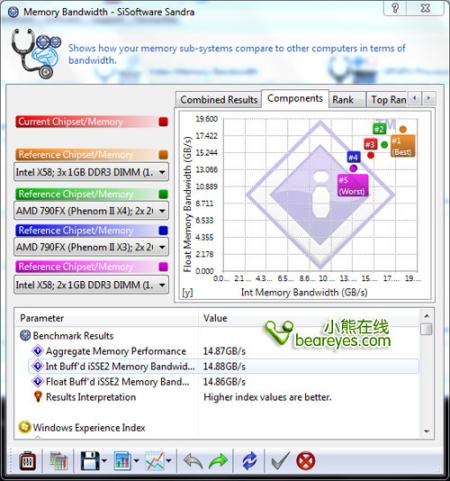The height and width of the screenshot is (481, 450).
Task: Open the Intel X58 2x1GB DDR3 dropdown
Action: pos(91,285)
